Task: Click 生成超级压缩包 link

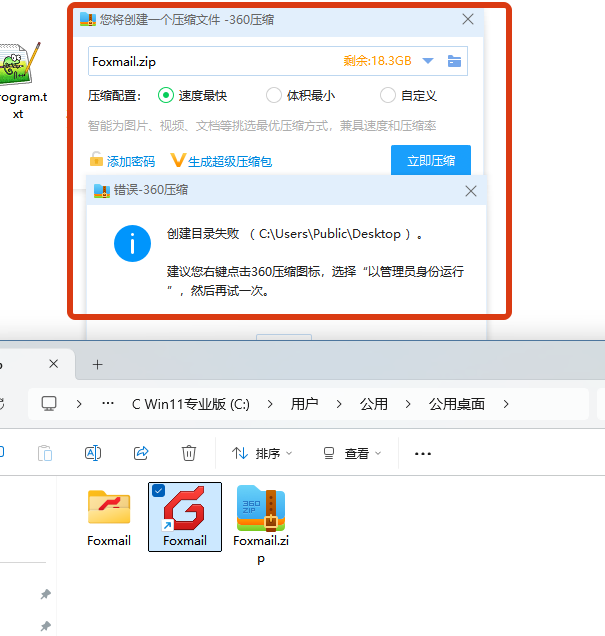Action: pyautogui.click(x=221, y=161)
